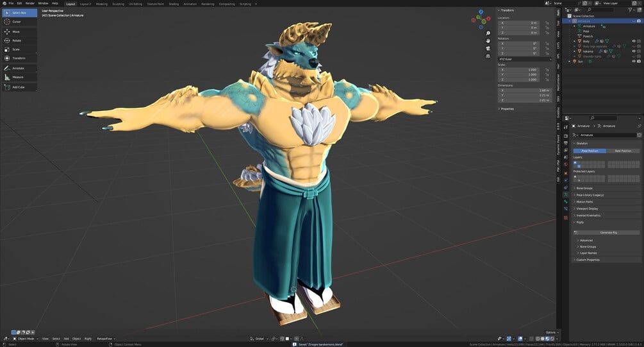Click the Dimensions Z field
This screenshot has height=347, width=644.
click(x=525, y=100)
